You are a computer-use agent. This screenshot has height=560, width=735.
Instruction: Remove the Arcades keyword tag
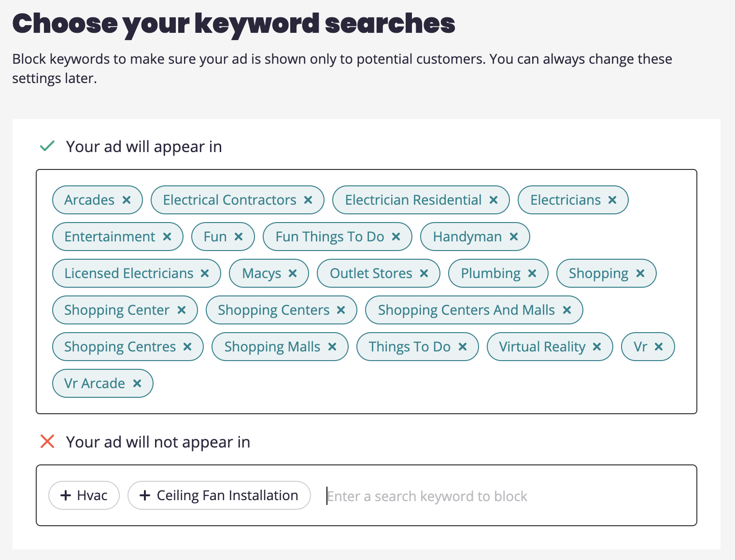(127, 200)
